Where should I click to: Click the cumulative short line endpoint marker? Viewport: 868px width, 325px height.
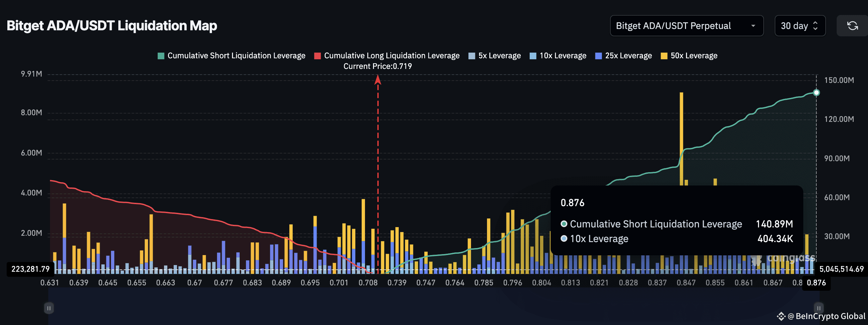(816, 93)
